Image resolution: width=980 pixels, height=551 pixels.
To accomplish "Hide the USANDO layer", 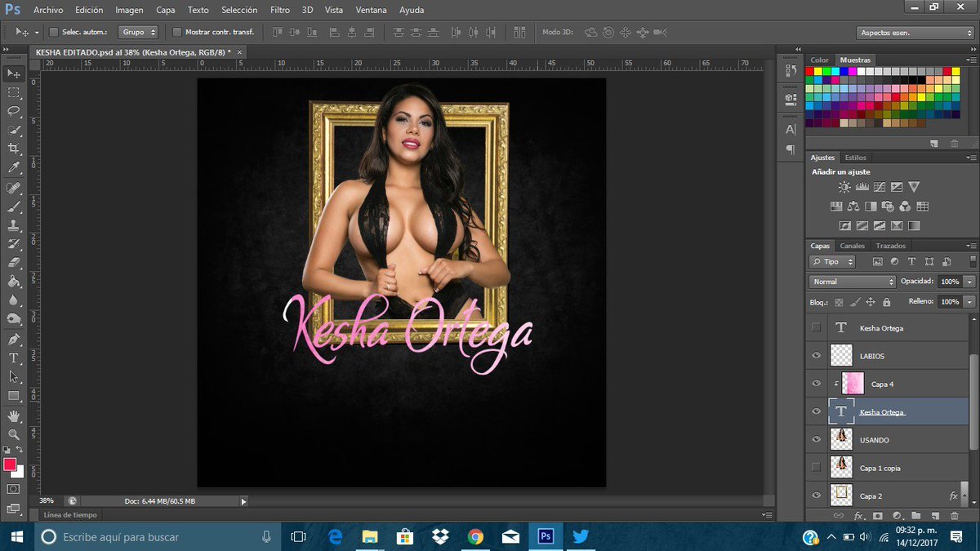I will click(816, 440).
